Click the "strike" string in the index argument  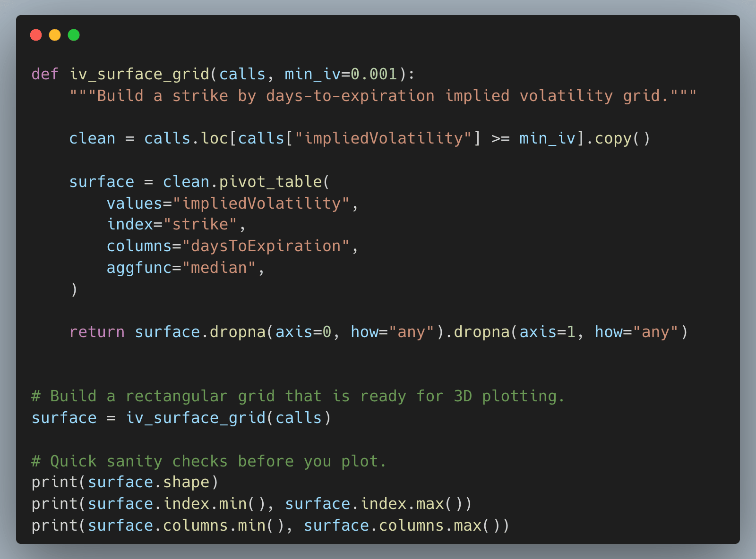click(x=200, y=224)
